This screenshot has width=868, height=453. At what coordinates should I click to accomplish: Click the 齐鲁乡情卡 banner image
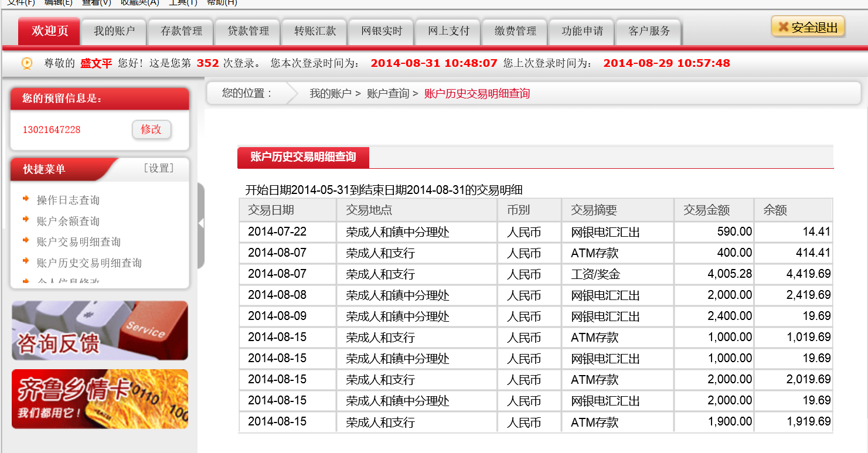click(100, 398)
